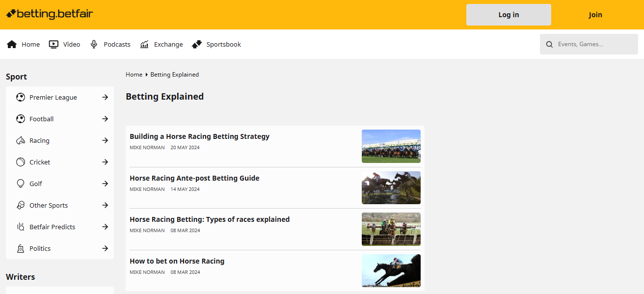The image size is (644, 294).
Task: Click the search magnifier icon
Action: point(550,44)
